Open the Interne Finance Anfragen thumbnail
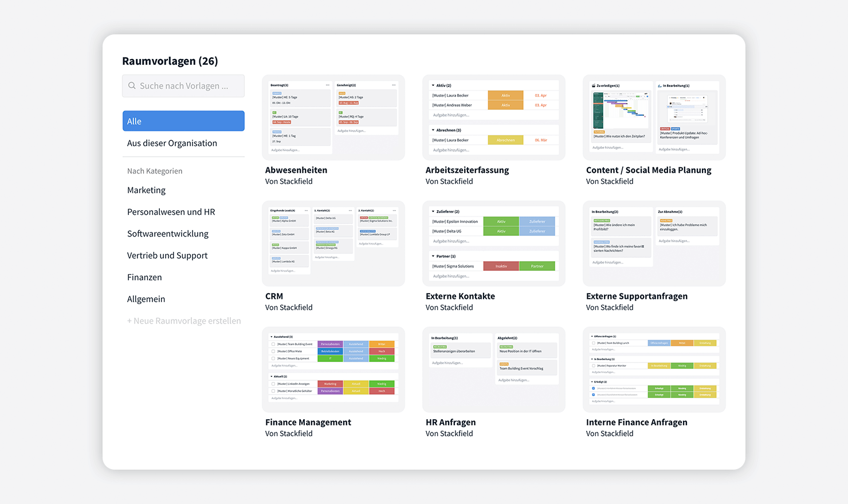Image resolution: width=848 pixels, height=504 pixels. pyautogui.click(x=654, y=369)
